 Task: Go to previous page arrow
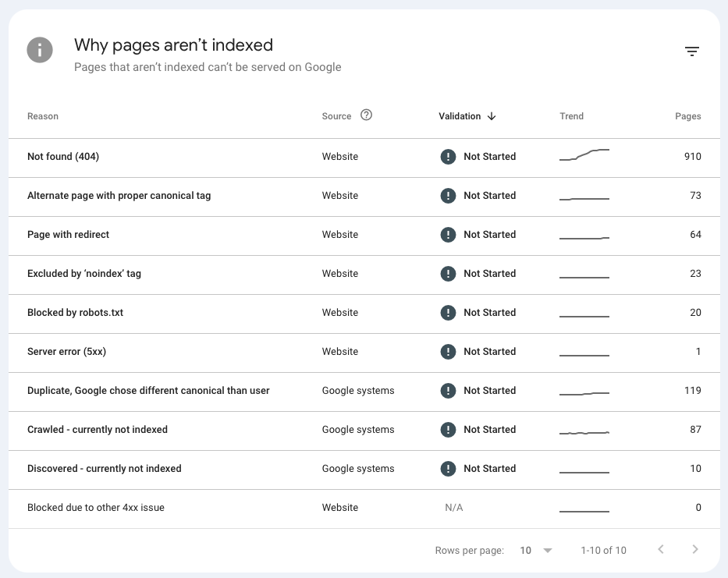(661, 550)
